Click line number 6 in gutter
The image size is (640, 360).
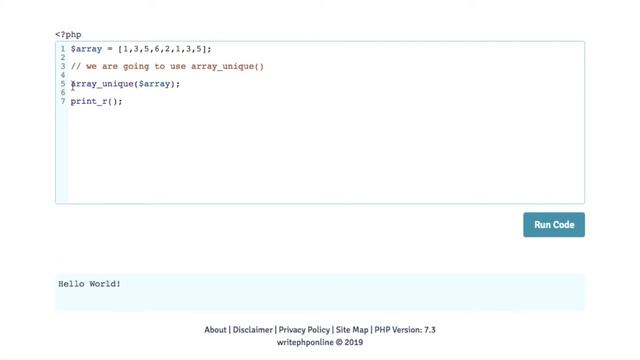[x=63, y=93]
